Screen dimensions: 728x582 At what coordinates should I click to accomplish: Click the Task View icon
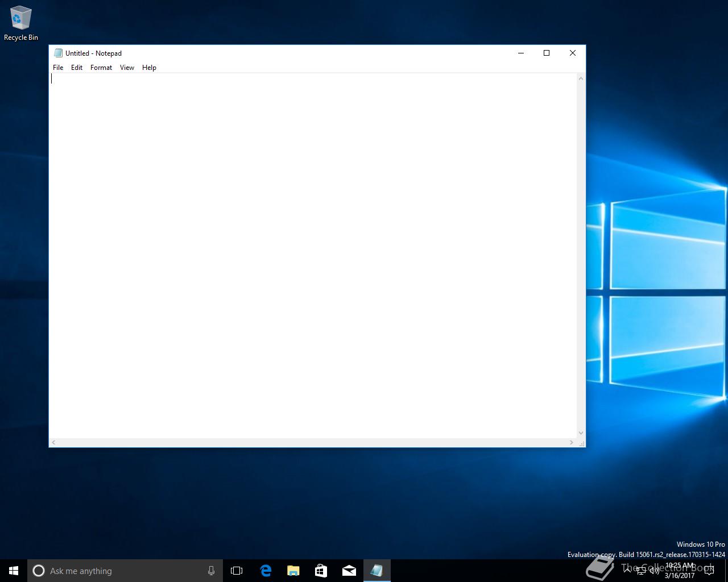pyautogui.click(x=237, y=571)
